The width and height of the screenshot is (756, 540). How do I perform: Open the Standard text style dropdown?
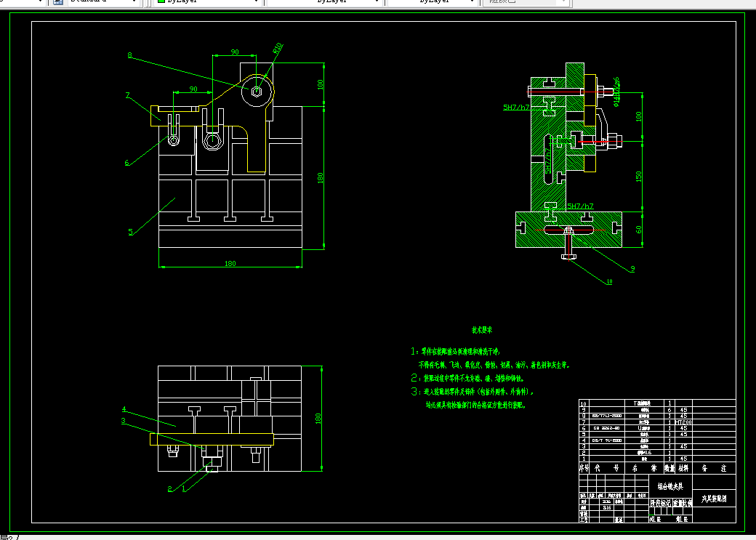point(102,2)
